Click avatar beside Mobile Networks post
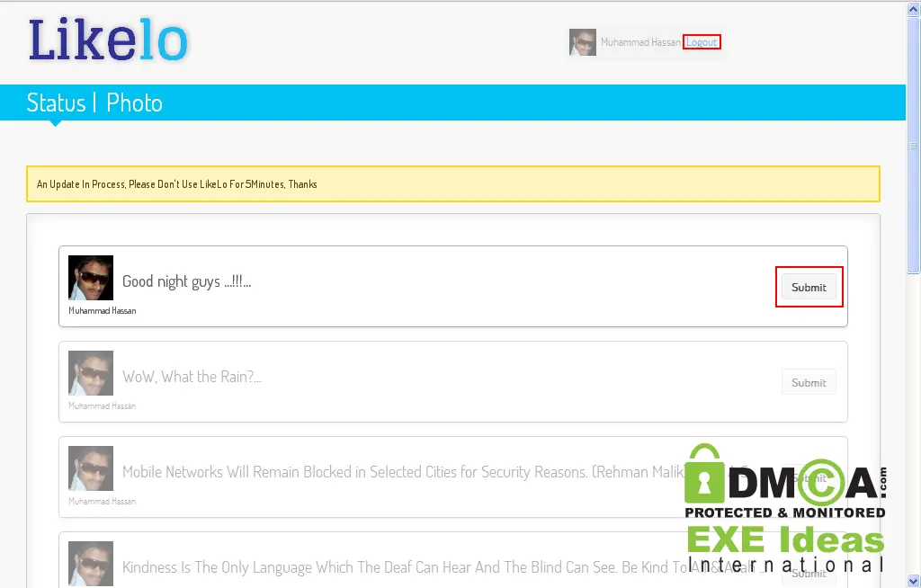The height and width of the screenshot is (588, 921). click(x=91, y=468)
